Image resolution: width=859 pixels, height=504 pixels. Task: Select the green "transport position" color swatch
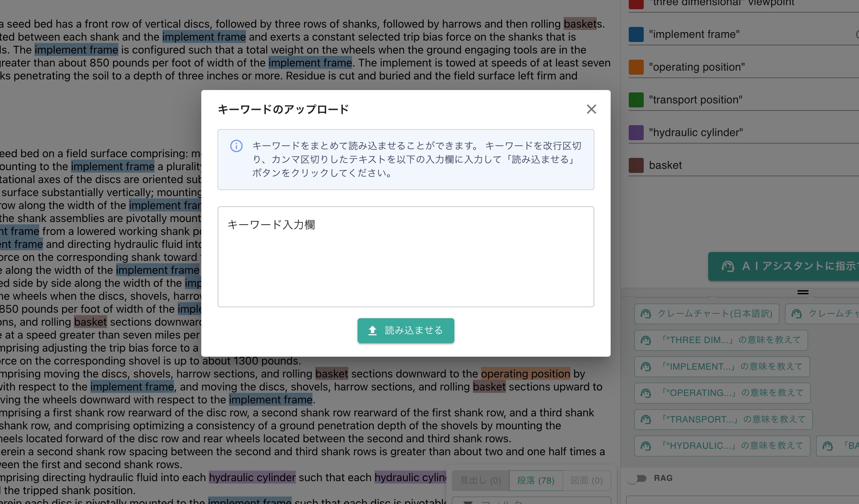(x=636, y=100)
